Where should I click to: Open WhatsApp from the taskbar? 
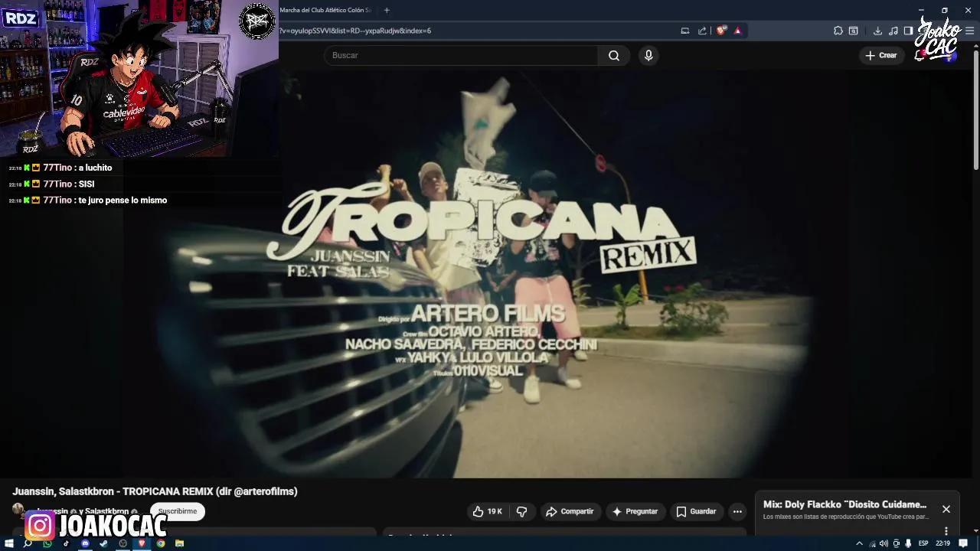47,543
